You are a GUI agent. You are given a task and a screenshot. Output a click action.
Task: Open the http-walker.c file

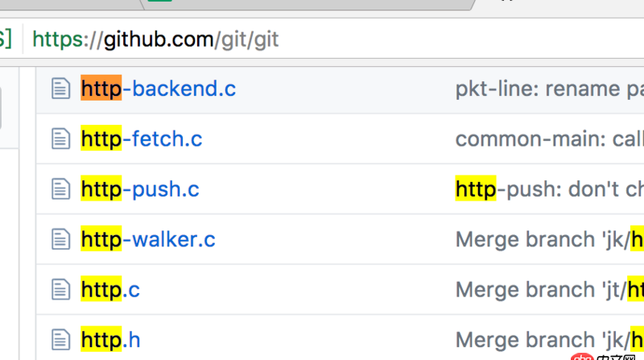coord(148,239)
